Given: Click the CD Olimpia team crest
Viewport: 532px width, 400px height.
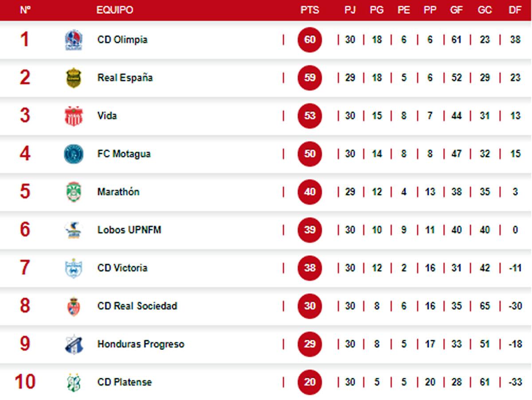Looking at the screenshot, I should click(x=74, y=40).
